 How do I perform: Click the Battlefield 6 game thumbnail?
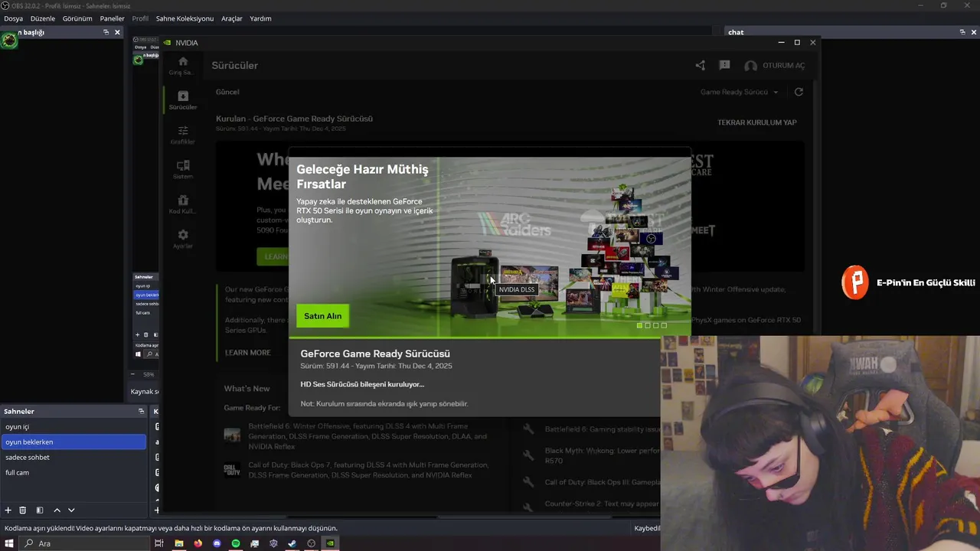point(232,435)
